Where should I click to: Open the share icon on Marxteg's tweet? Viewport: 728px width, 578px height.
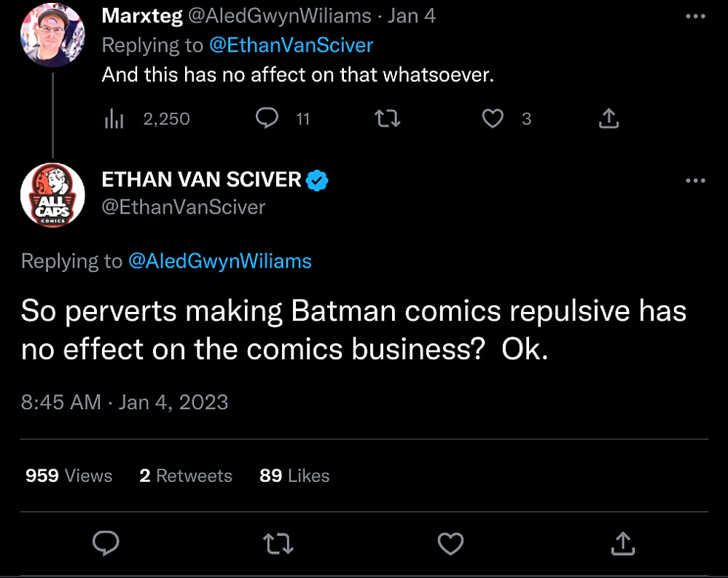click(610, 118)
